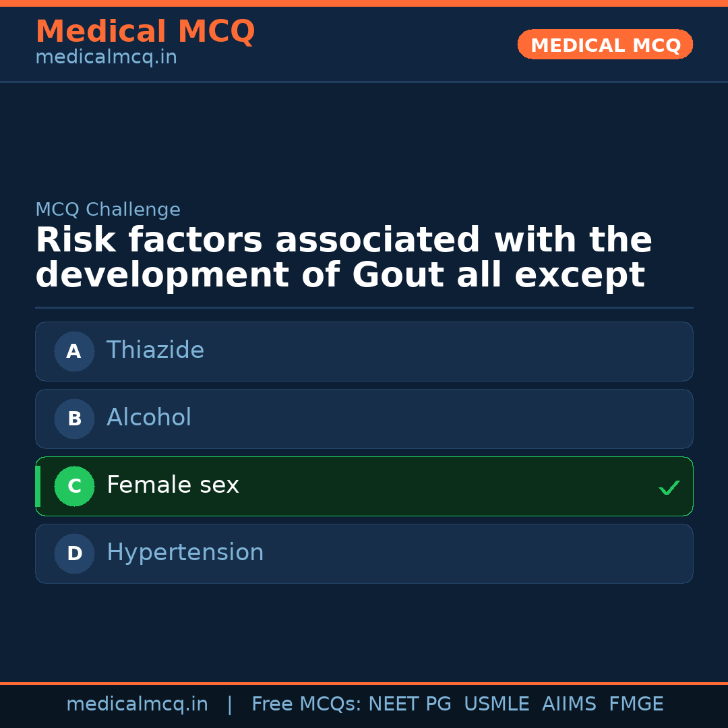Select the Hypertension answer text
Image resolution: width=728 pixels, height=728 pixels.
(185, 553)
